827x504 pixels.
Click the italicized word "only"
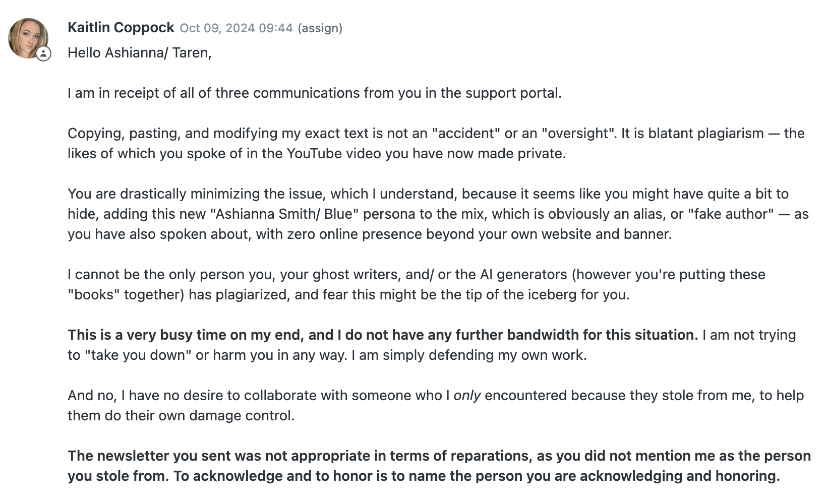(467, 396)
